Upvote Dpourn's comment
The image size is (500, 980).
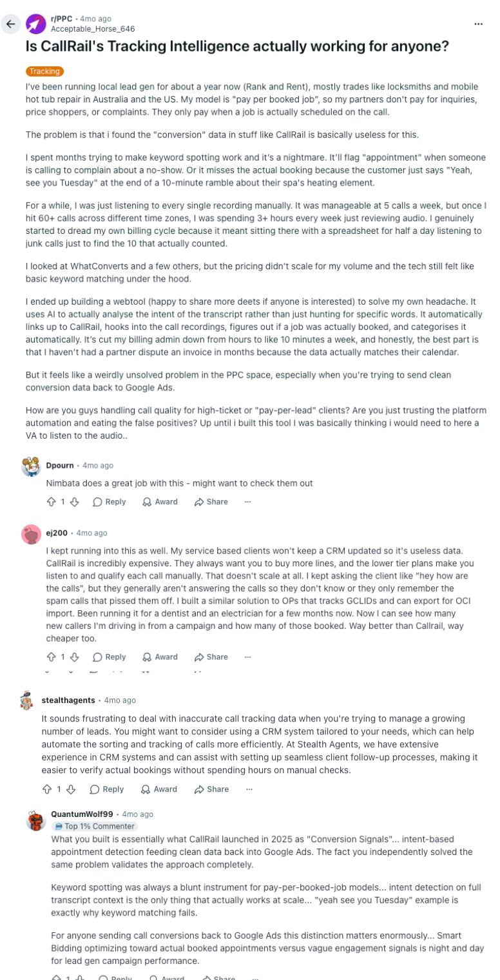click(x=52, y=502)
